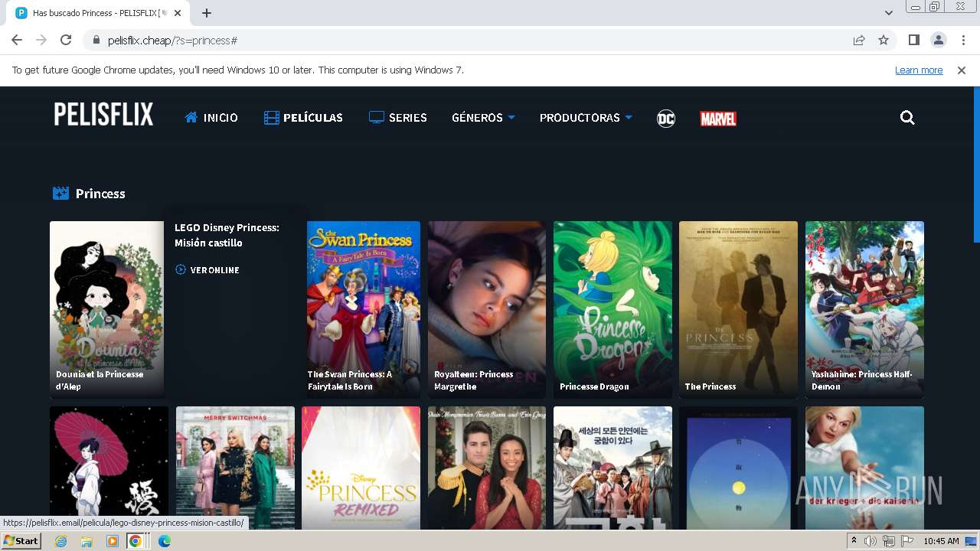Open Dounia et la Princesse d'Alep poster

click(x=106, y=309)
